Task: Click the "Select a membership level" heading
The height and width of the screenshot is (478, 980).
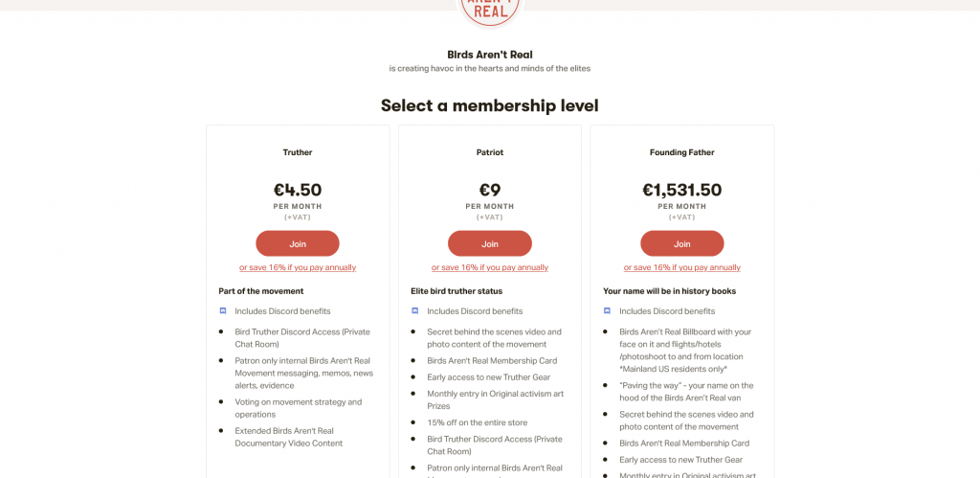Action: pyautogui.click(x=489, y=105)
